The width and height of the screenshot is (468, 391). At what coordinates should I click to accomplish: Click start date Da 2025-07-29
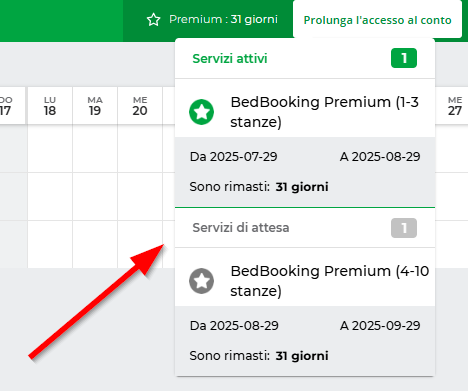click(233, 157)
